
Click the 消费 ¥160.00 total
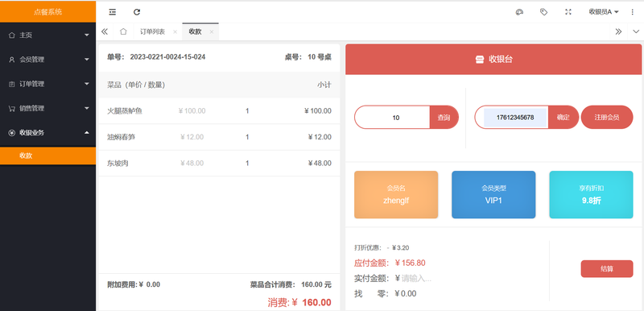click(x=299, y=303)
